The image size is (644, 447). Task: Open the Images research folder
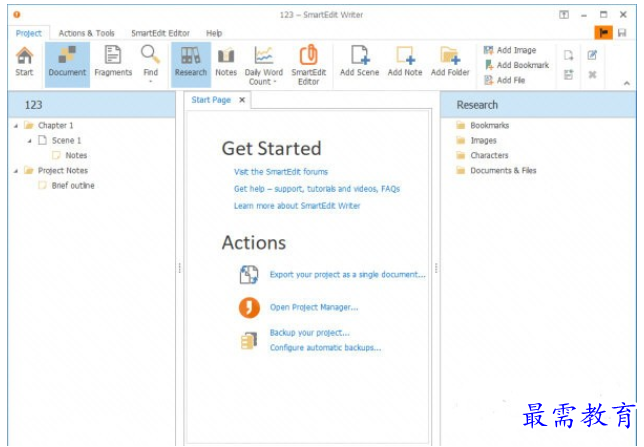click(x=483, y=141)
